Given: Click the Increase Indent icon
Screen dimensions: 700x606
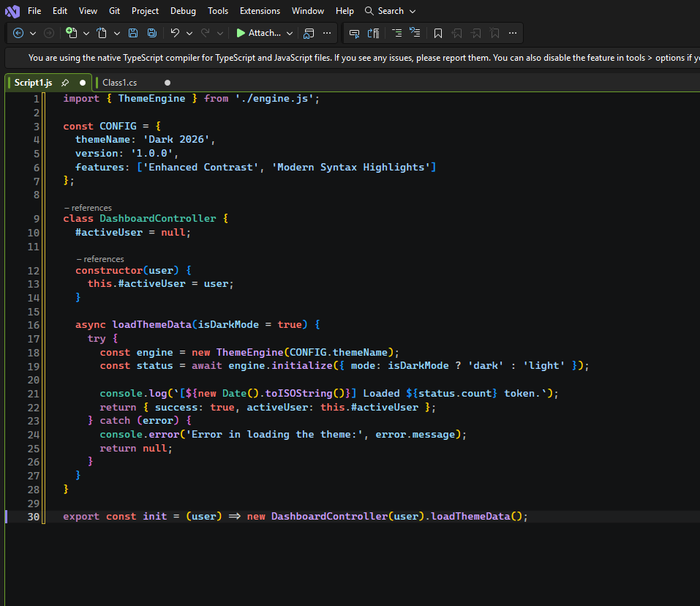Looking at the screenshot, I should tap(397, 33).
